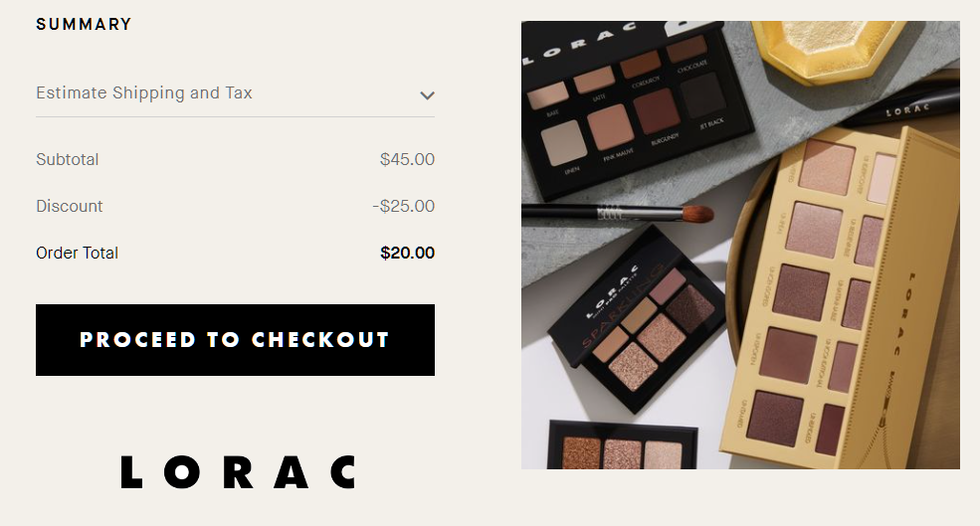Click the Burgundy eyeshadow pan

point(657,111)
